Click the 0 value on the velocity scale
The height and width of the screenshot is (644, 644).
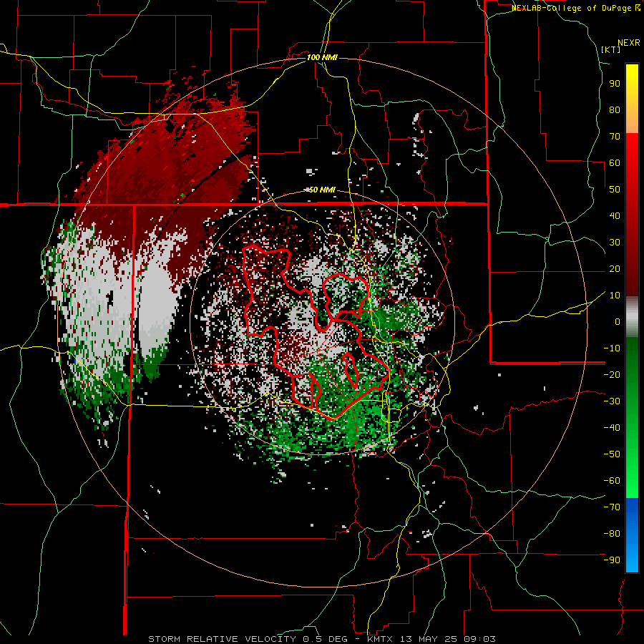pos(618,321)
